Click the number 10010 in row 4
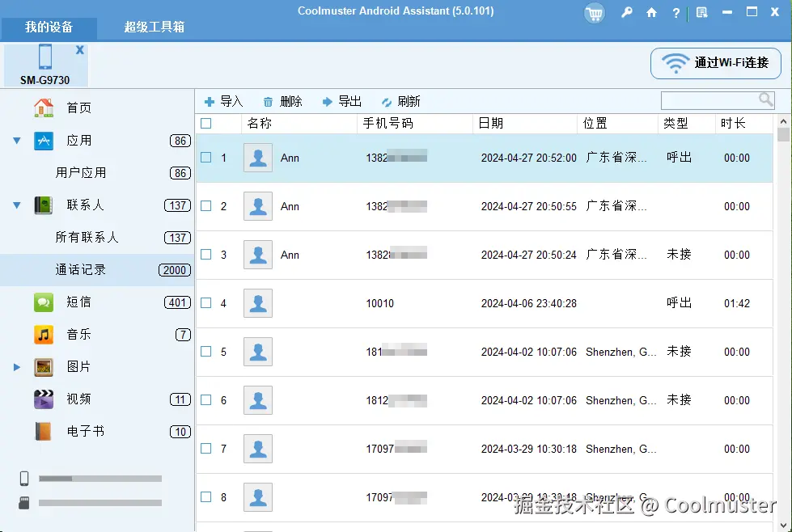This screenshot has height=532, width=792. point(380,303)
